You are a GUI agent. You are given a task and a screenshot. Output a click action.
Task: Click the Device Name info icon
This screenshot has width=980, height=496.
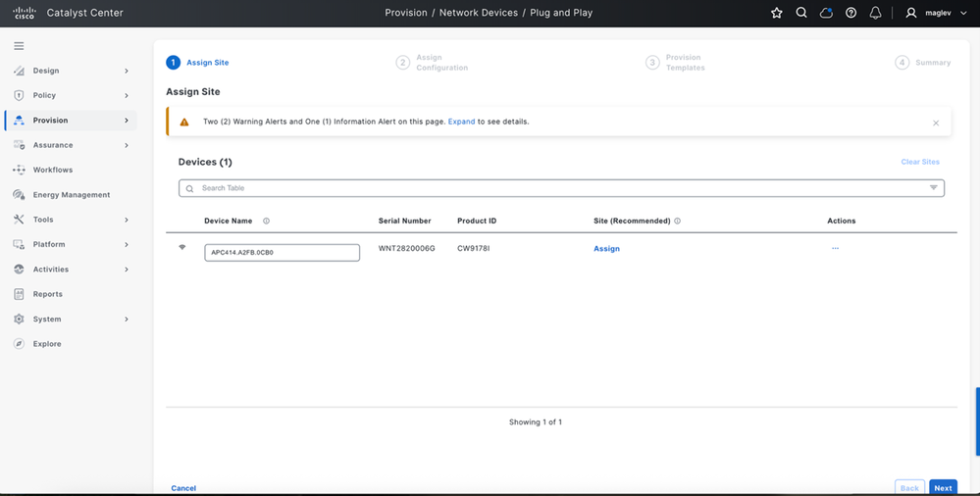pos(266,222)
